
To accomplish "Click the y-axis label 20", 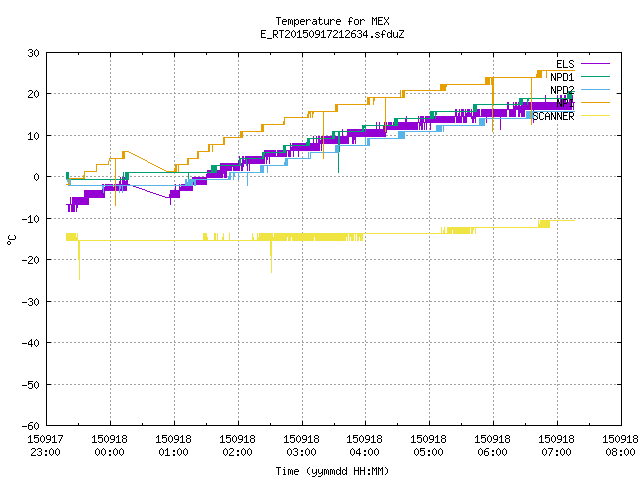I will 33,94.
